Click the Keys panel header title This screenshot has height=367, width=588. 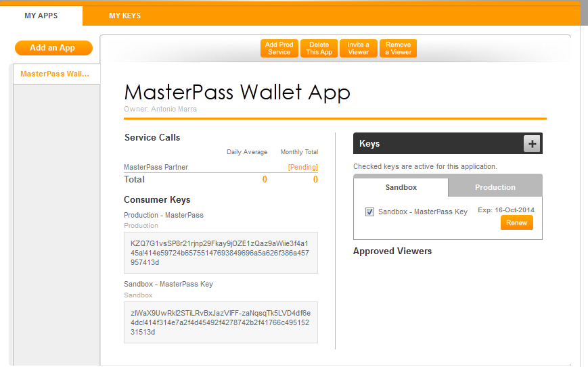click(369, 144)
